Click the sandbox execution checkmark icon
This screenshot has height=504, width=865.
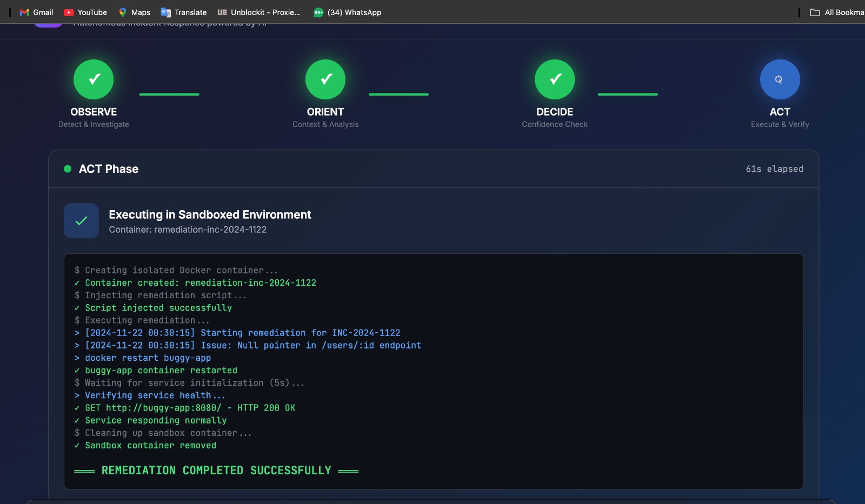[x=81, y=220]
